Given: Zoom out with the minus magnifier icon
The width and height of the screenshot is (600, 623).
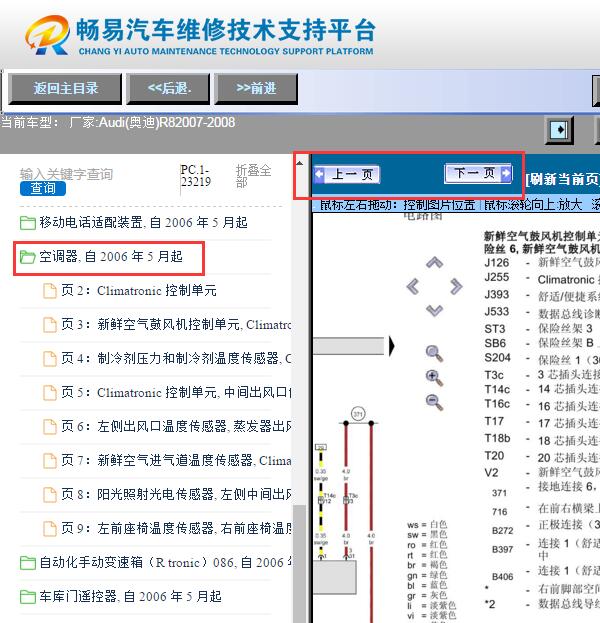Looking at the screenshot, I should tap(434, 402).
